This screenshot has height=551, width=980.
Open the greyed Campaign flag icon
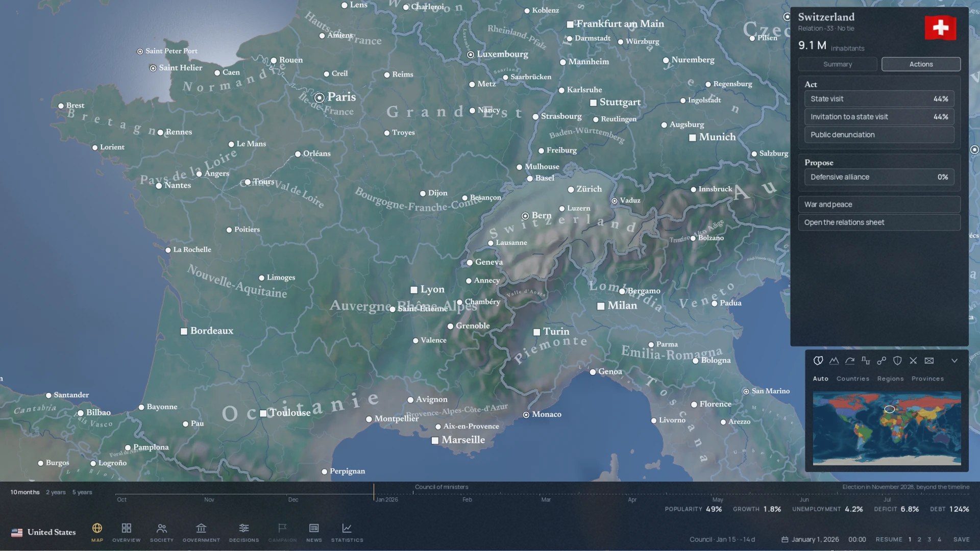[282, 532]
